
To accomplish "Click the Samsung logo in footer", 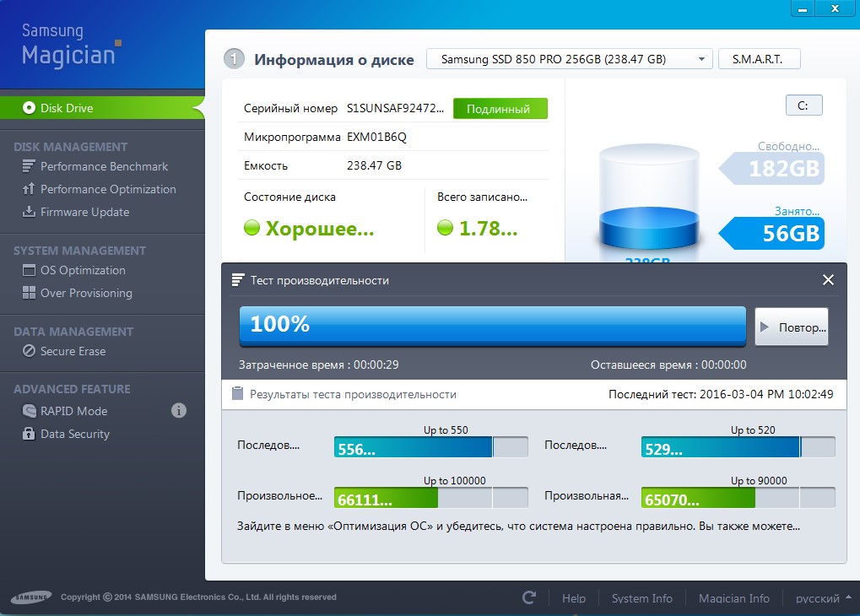I will point(31,597).
